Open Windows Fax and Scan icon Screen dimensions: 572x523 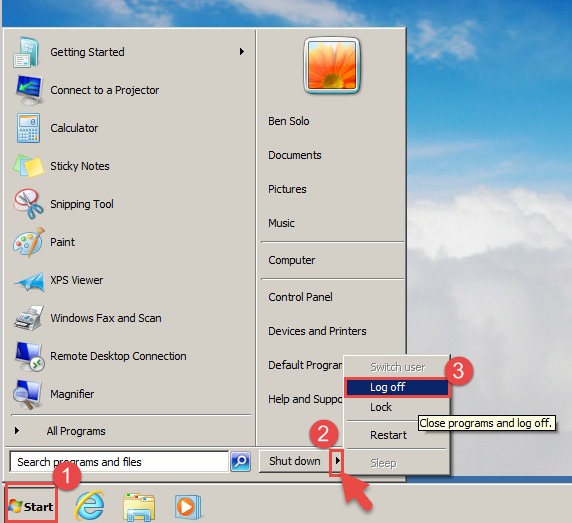(29, 318)
